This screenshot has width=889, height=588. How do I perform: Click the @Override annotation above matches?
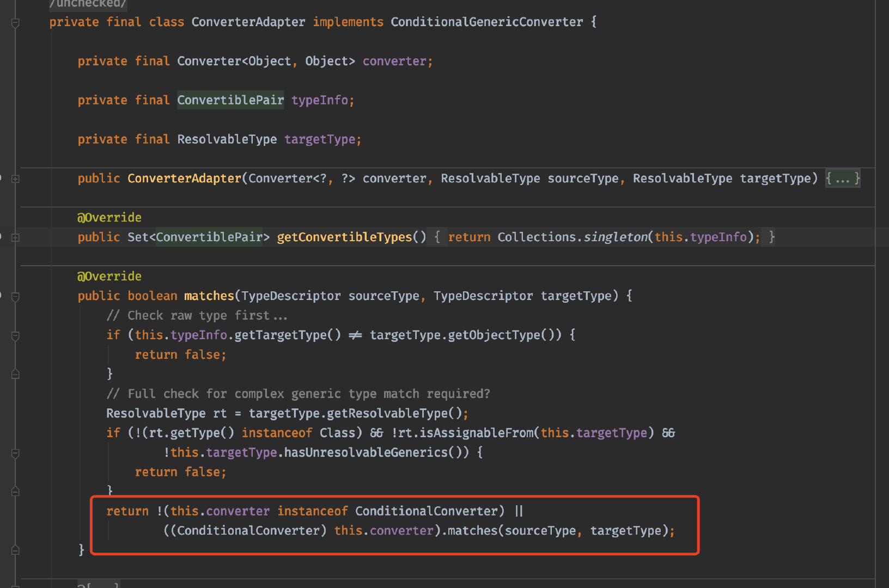(109, 277)
